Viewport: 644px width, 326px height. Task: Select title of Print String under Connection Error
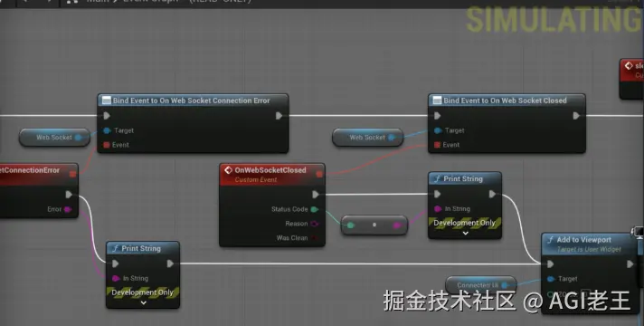pyautogui.click(x=141, y=248)
